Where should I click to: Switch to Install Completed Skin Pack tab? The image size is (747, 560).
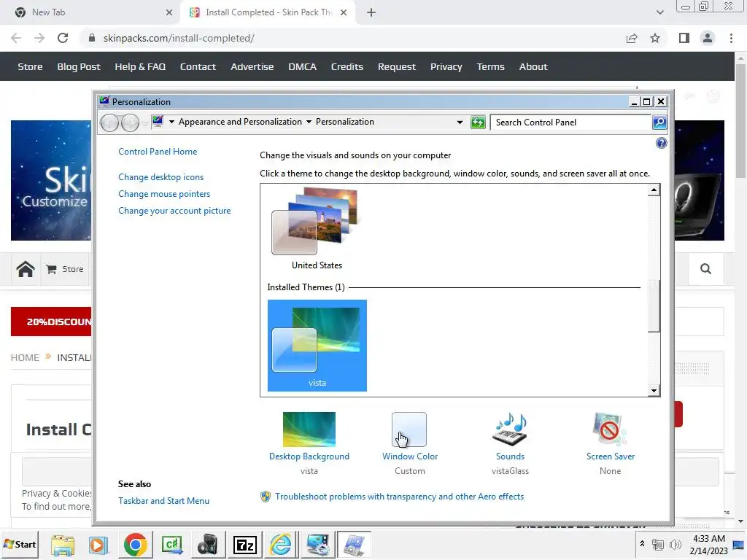pyautogui.click(x=269, y=12)
